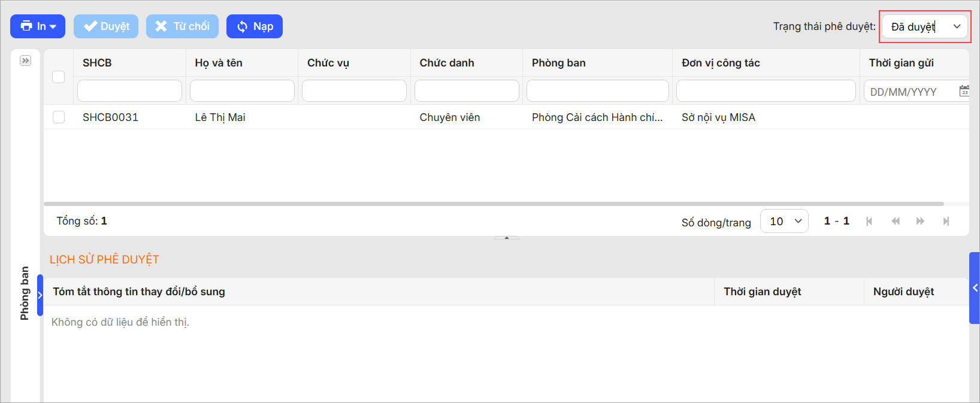Collapse the grid panel splitter arrow

point(507,238)
